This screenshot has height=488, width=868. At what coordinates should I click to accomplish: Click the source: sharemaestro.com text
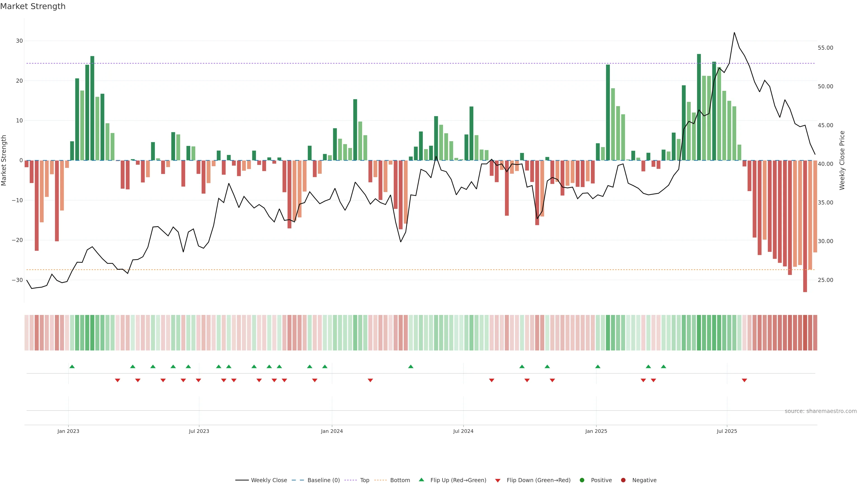coord(821,411)
